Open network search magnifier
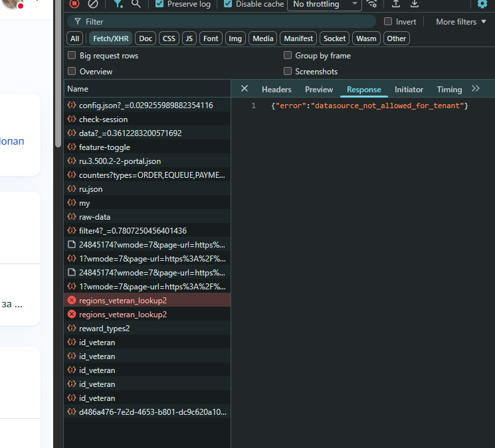 [136, 3]
